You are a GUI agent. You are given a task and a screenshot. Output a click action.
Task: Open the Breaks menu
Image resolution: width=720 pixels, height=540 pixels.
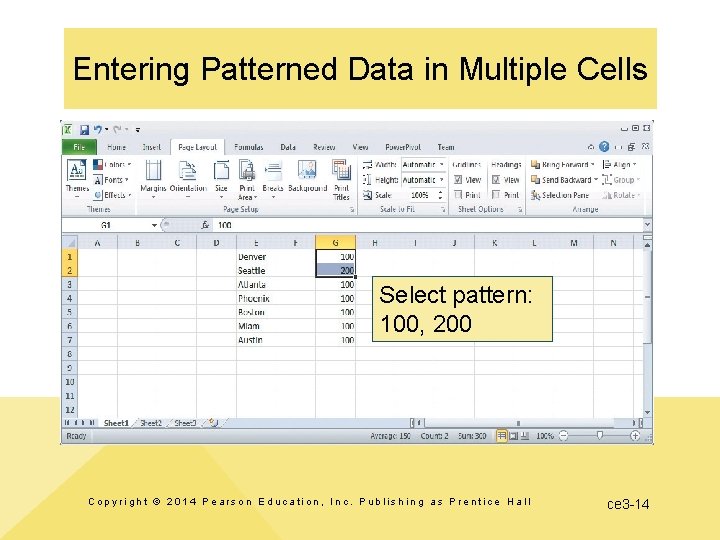coord(273,179)
